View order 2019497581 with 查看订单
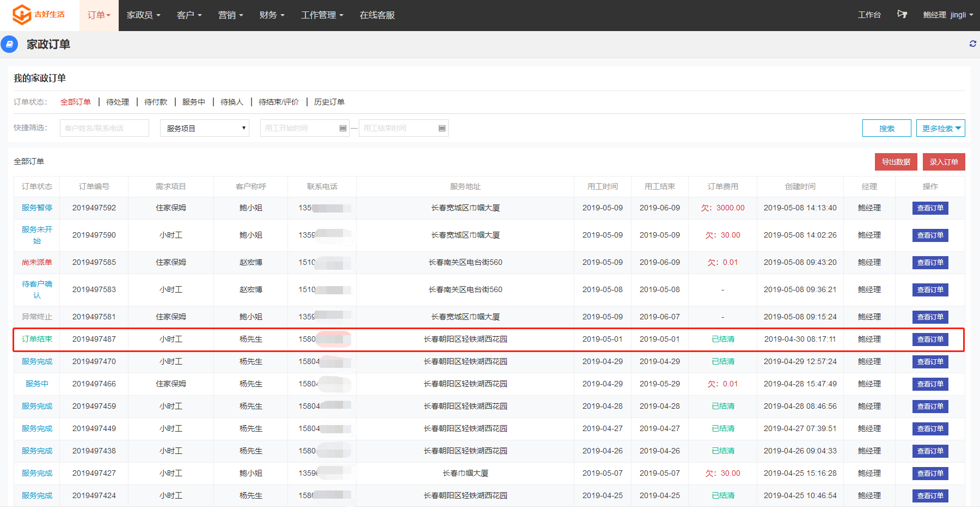 click(930, 317)
